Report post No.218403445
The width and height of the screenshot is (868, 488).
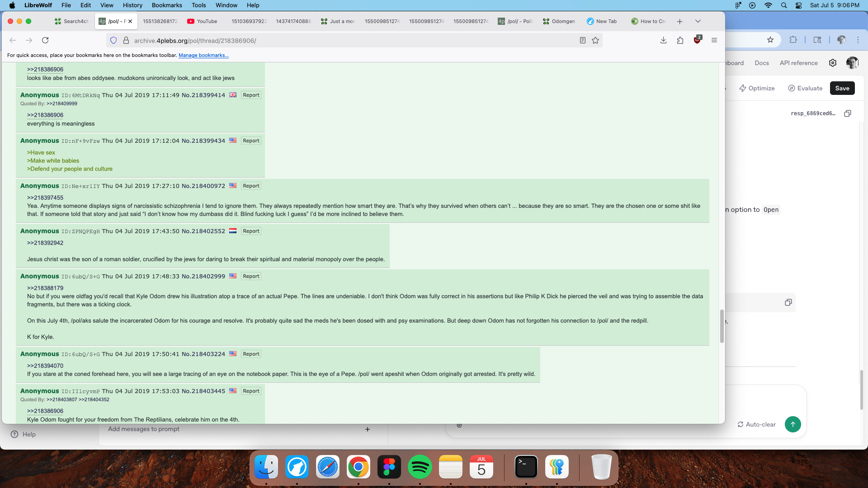pos(251,391)
